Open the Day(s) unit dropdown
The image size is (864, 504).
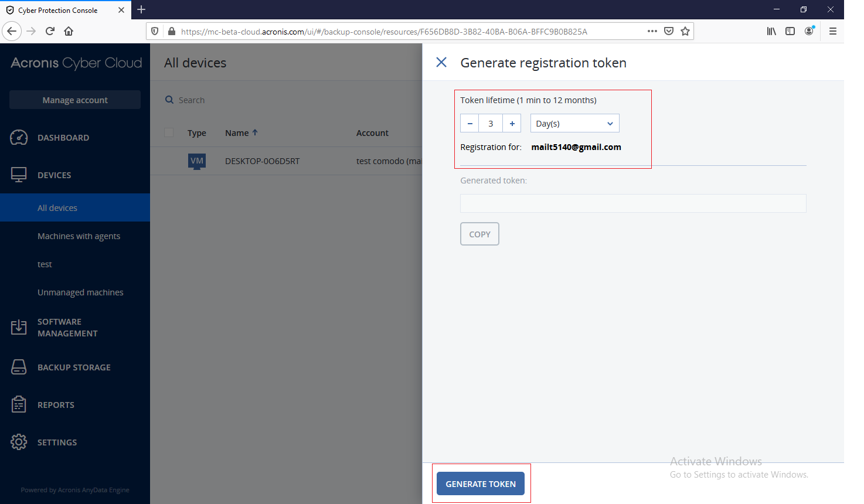pos(574,123)
